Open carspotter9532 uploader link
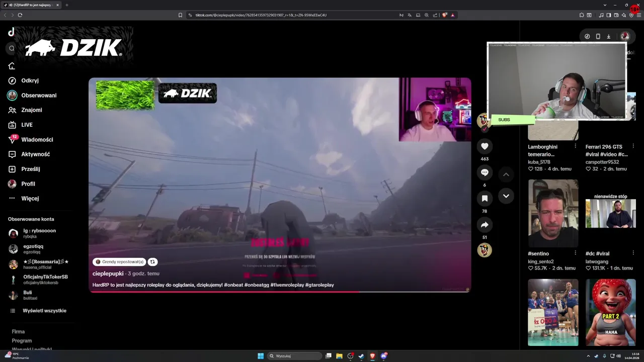The height and width of the screenshot is (362, 644). pyautogui.click(x=602, y=162)
